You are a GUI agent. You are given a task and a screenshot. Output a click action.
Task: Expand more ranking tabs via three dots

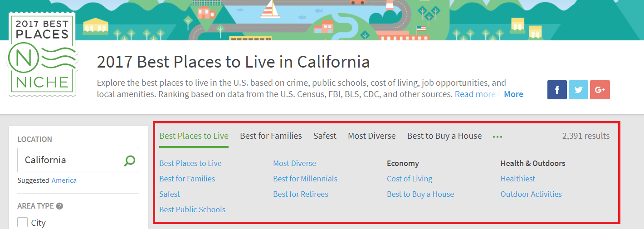[x=498, y=136]
